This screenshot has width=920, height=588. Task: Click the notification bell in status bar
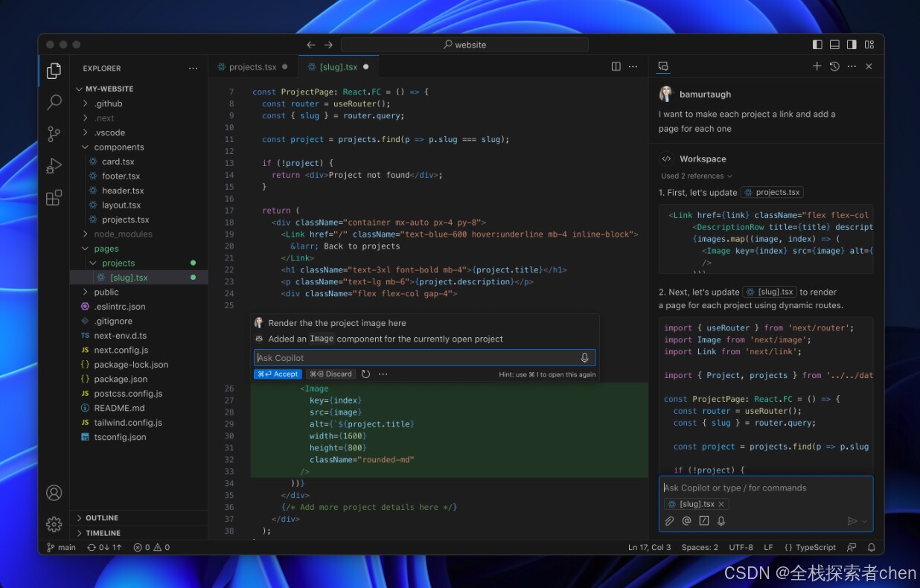click(x=871, y=547)
